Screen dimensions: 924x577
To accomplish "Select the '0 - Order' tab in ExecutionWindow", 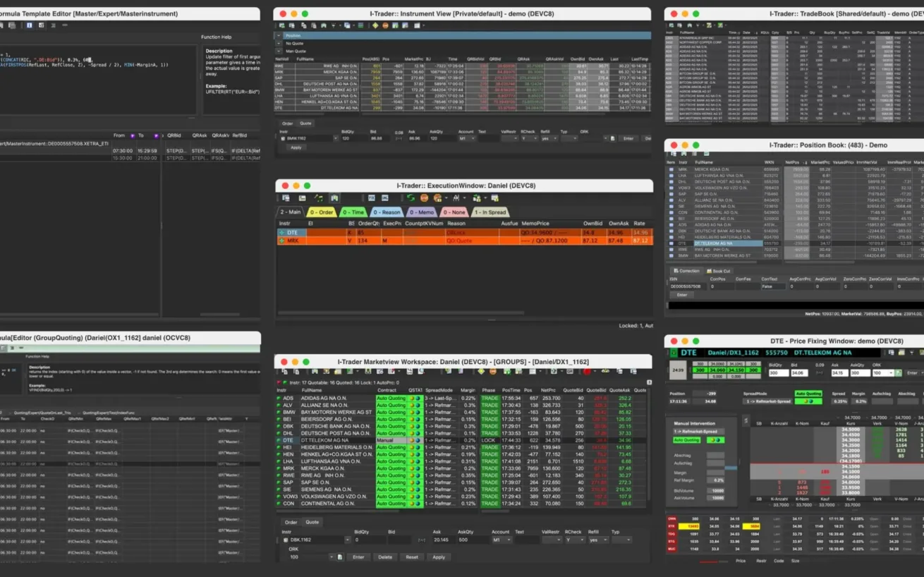I will [x=321, y=211].
